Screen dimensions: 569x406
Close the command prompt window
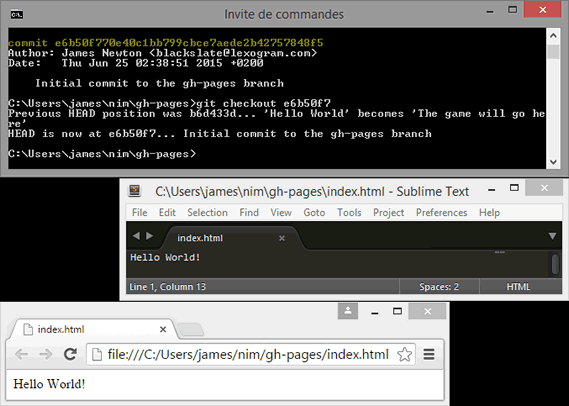[x=543, y=9]
